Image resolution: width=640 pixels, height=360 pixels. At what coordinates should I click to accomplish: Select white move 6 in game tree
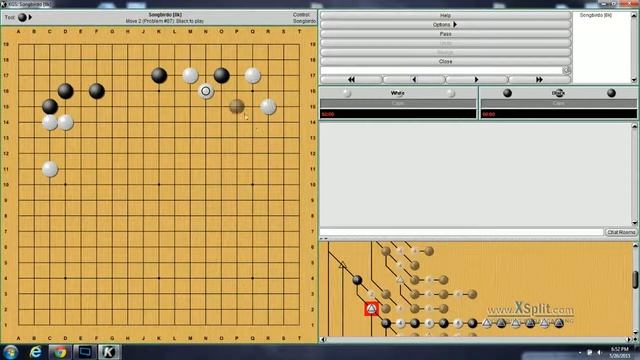pos(429,323)
